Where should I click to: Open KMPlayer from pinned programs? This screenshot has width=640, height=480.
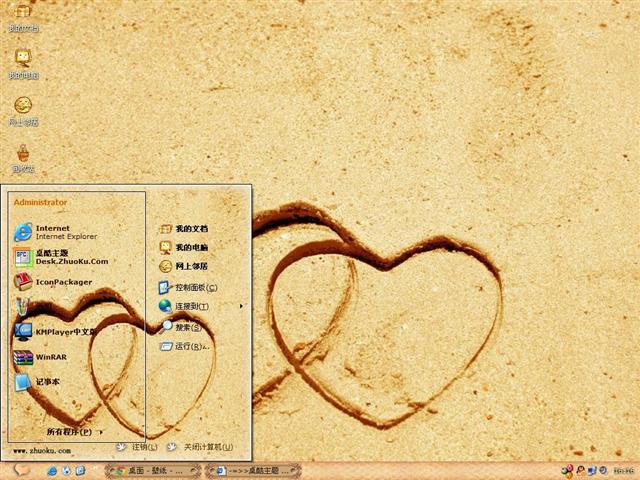(60, 331)
